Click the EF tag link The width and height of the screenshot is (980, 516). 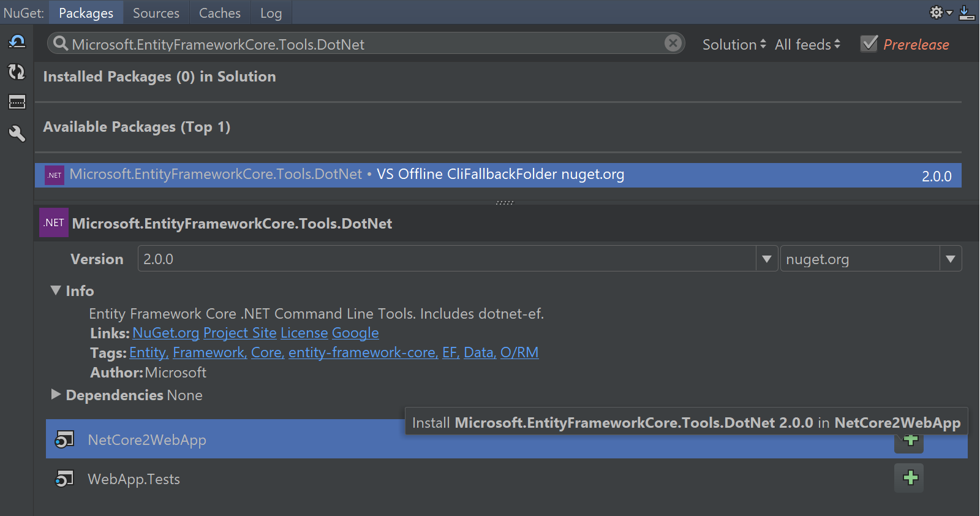tap(450, 352)
